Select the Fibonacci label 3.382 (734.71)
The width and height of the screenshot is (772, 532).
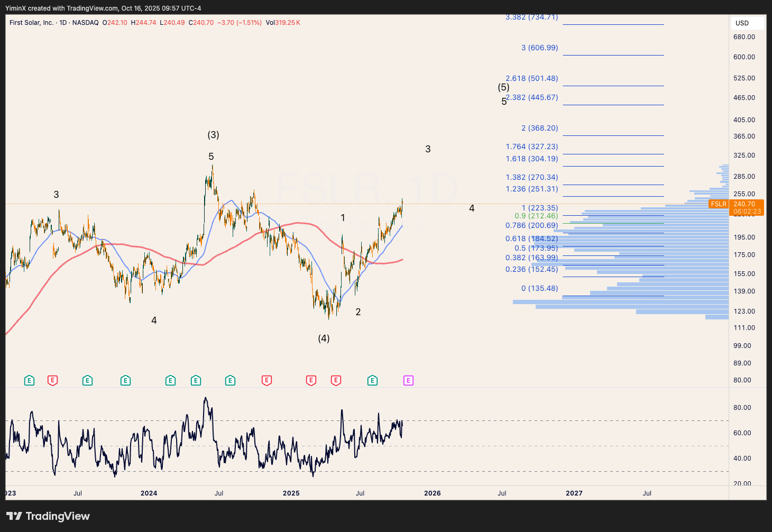tap(531, 17)
